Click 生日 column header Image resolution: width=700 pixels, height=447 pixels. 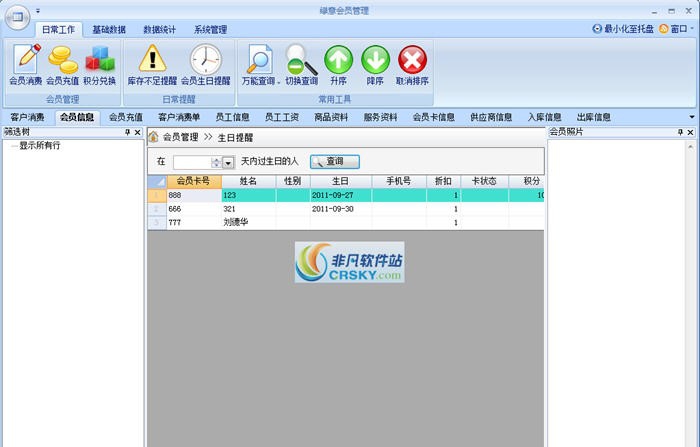pyautogui.click(x=341, y=181)
